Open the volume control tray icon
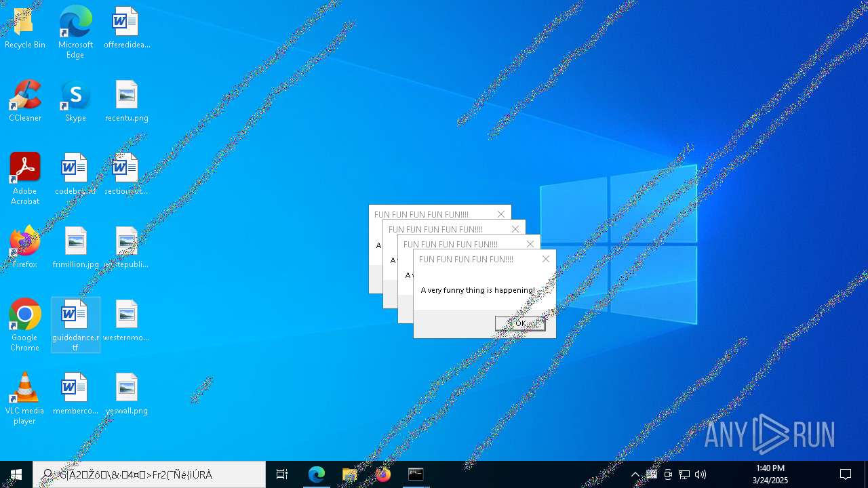The width and height of the screenshot is (868, 488). point(701,474)
